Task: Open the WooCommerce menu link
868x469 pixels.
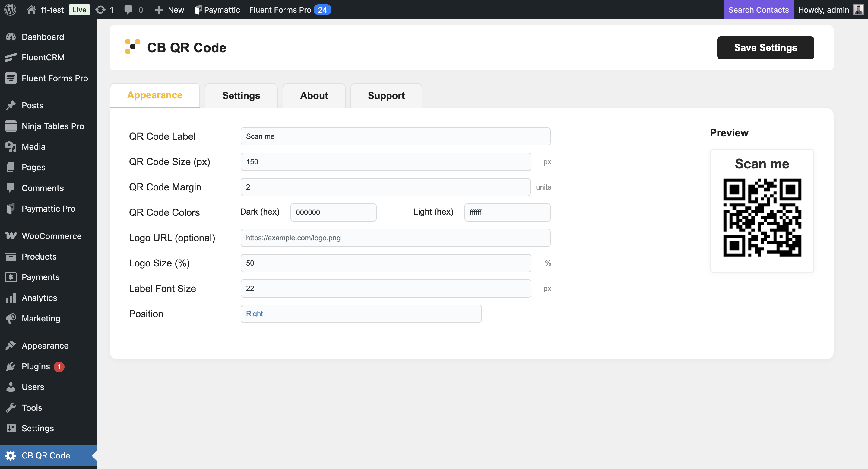Action: tap(51, 236)
